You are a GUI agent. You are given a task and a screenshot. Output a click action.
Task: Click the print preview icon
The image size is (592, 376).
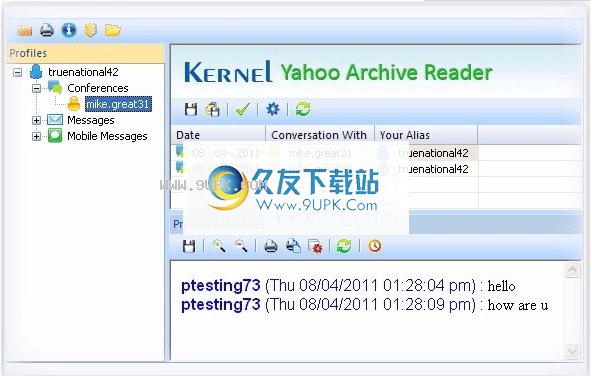click(x=293, y=246)
